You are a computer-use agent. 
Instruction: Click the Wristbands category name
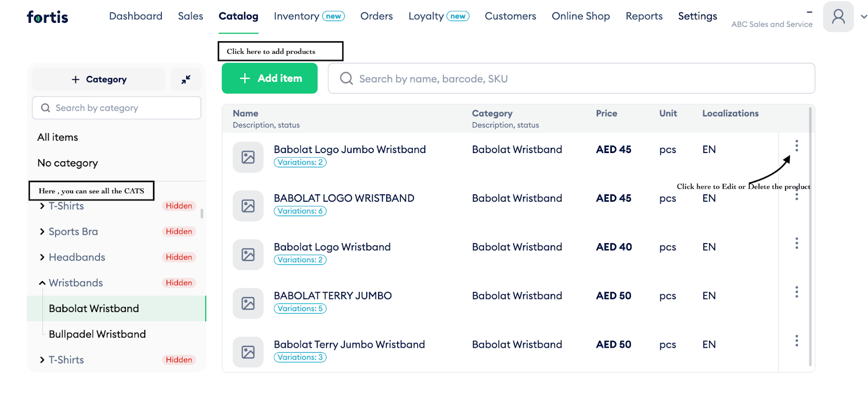coord(76,283)
